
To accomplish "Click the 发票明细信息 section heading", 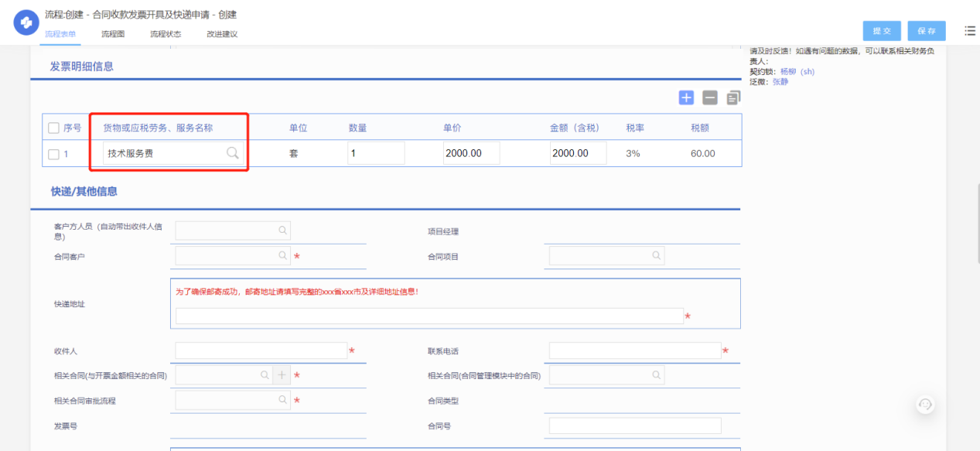I will pos(82,67).
